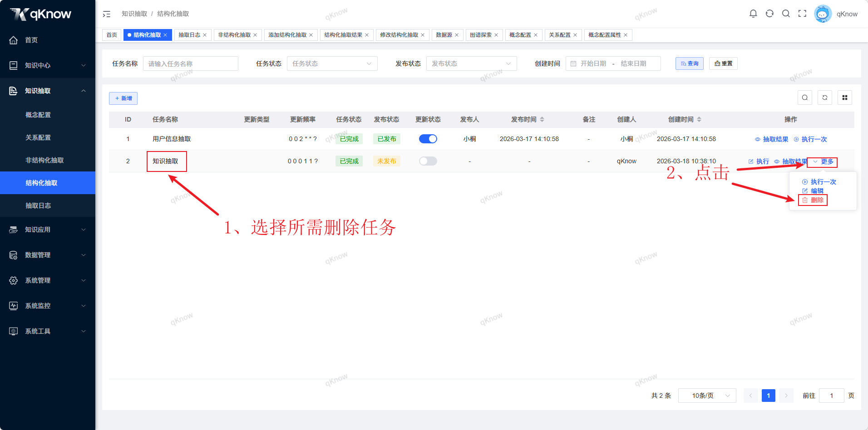The image size is (868, 430).
Task: Open 关系配置 in the sidebar
Action: 48,137
